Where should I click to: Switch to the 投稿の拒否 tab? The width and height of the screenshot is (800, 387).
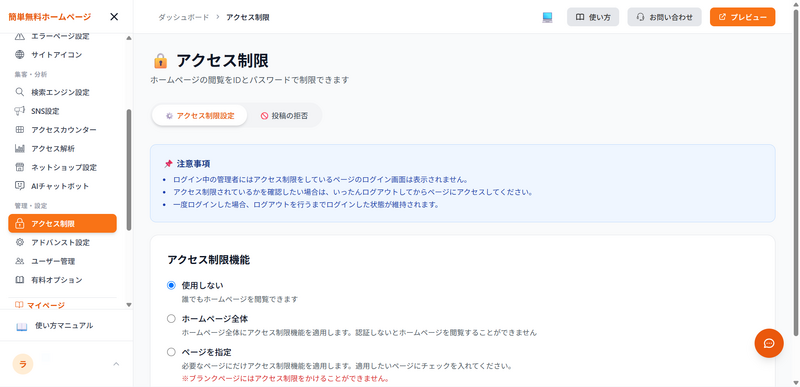pyautogui.click(x=284, y=116)
